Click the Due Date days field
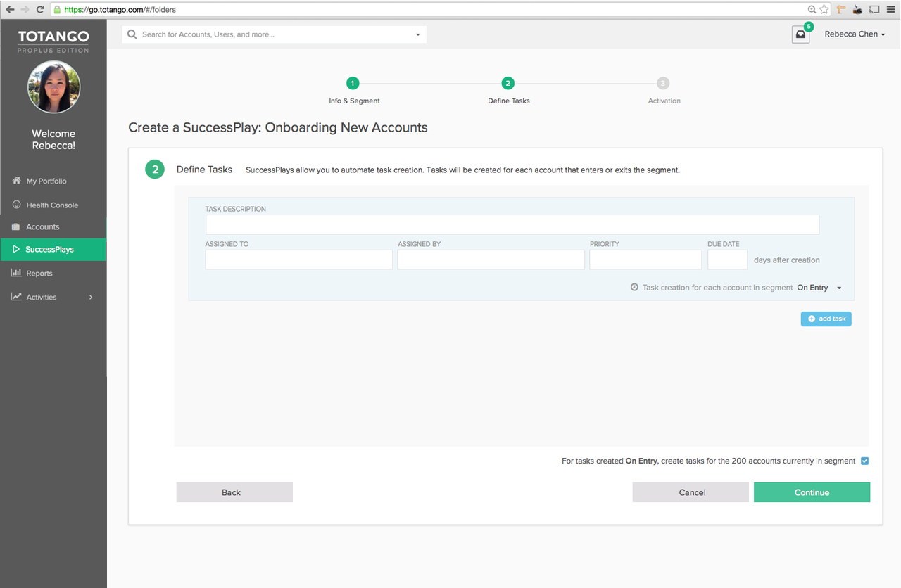Image resolution: width=901 pixels, height=588 pixels. click(x=727, y=260)
